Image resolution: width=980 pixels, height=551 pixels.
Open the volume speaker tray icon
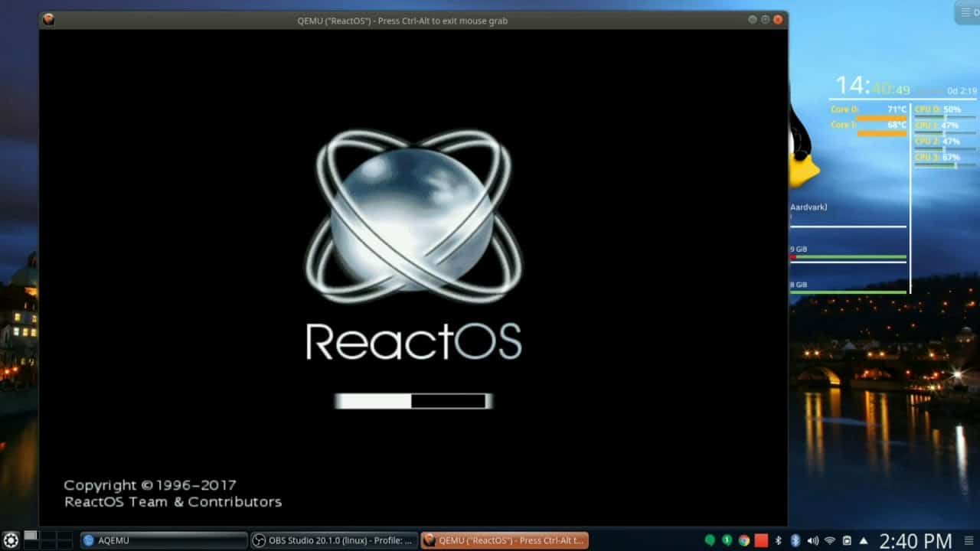[812, 540]
